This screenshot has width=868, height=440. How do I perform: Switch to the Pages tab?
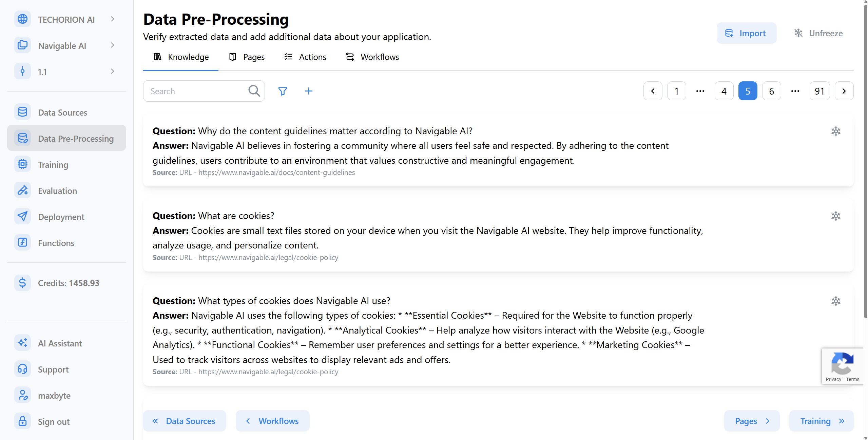pyautogui.click(x=247, y=57)
